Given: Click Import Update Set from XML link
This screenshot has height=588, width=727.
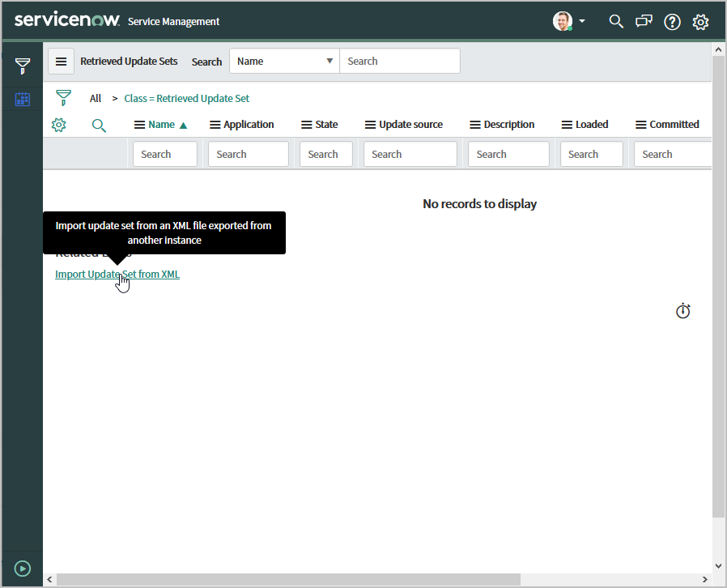Looking at the screenshot, I should 117,275.
